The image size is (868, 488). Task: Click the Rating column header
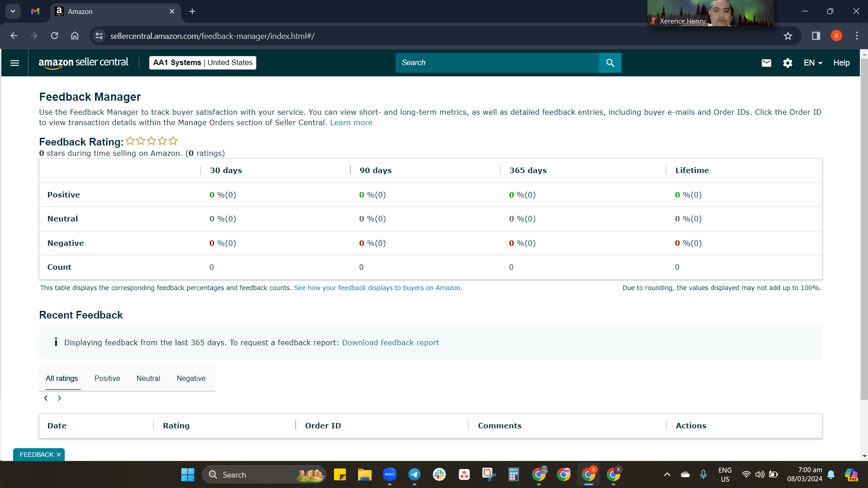click(x=176, y=426)
